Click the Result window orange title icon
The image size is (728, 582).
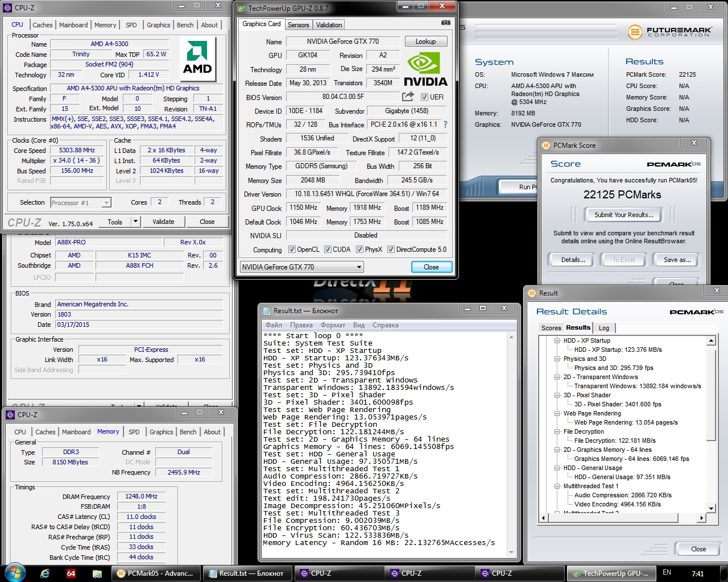(x=532, y=293)
